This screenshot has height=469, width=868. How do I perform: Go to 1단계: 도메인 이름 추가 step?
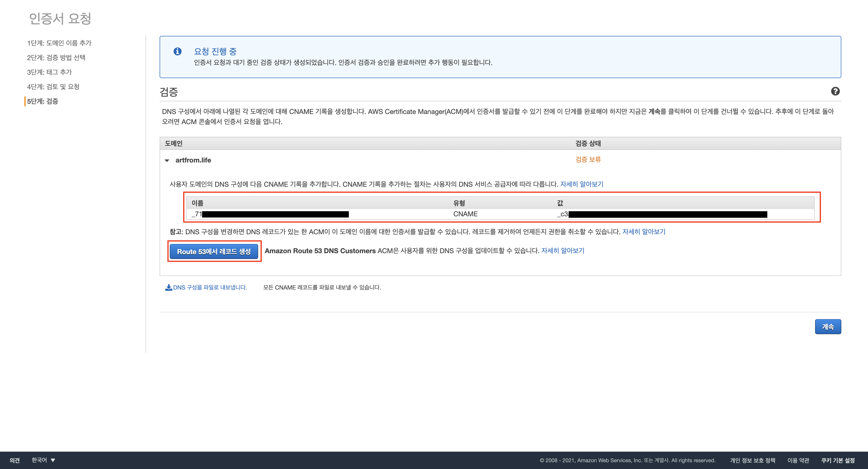click(59, 43)
